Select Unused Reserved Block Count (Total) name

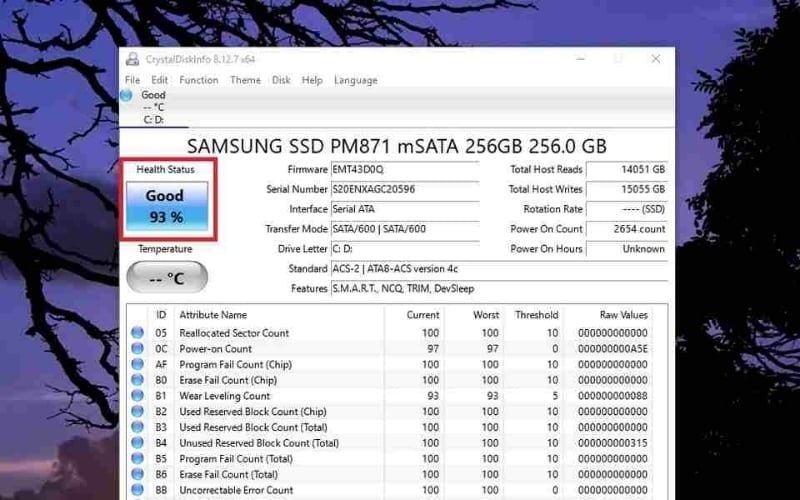point(259,443)
